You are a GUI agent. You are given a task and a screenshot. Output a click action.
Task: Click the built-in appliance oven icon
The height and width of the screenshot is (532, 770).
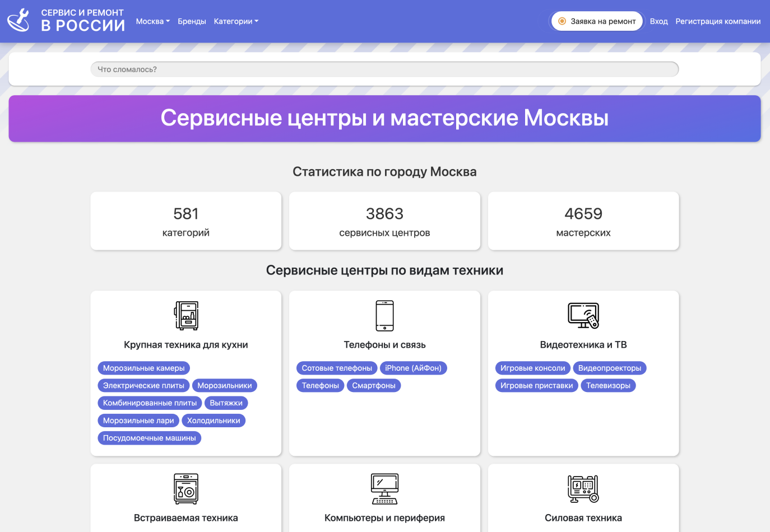[x=186, y=488]
